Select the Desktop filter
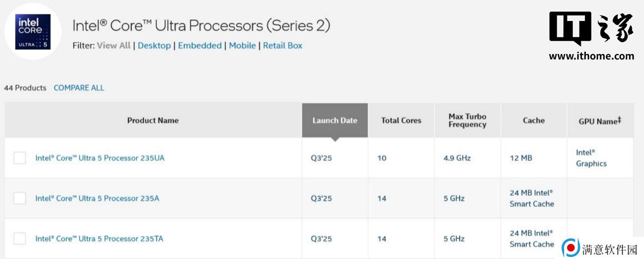The width and height of the screenshot is (644, 259). point(154,46)
